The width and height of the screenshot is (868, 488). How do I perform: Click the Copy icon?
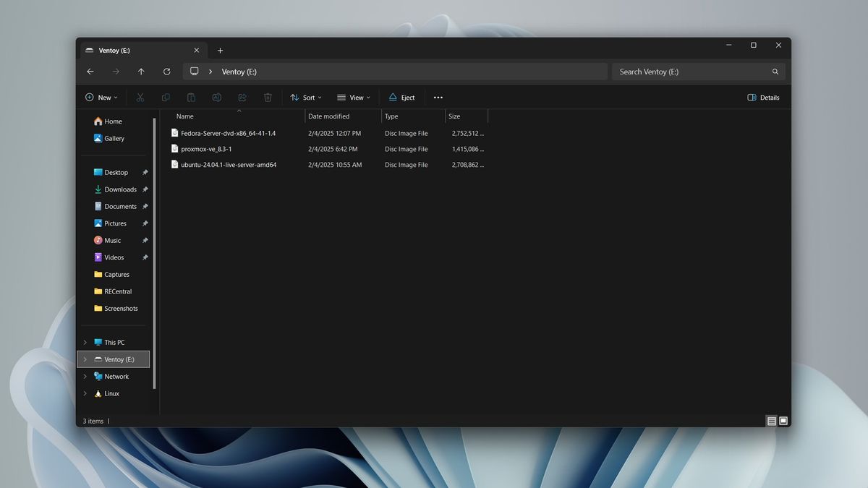[166, 97]
